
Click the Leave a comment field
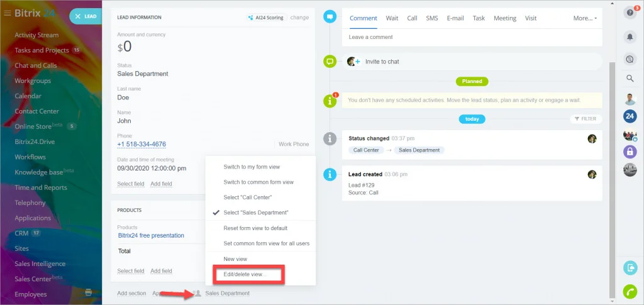472,37
